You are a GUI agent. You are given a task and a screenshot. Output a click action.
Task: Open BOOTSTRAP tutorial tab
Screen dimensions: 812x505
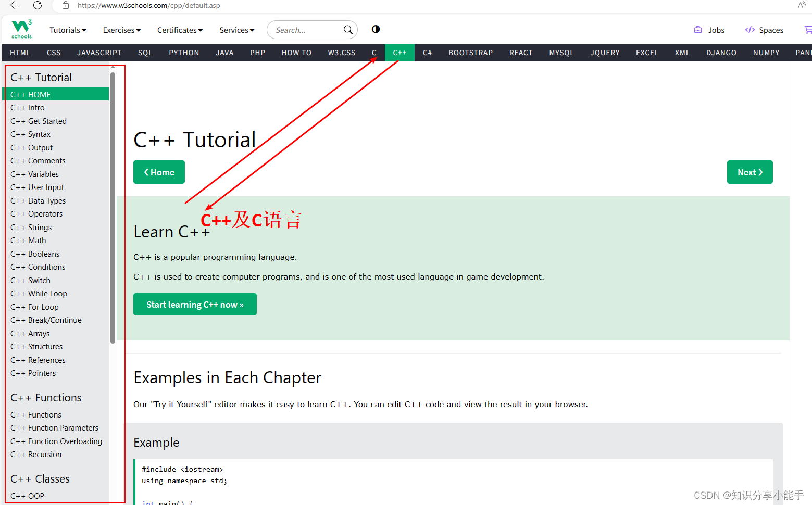[x=470, y=53]
